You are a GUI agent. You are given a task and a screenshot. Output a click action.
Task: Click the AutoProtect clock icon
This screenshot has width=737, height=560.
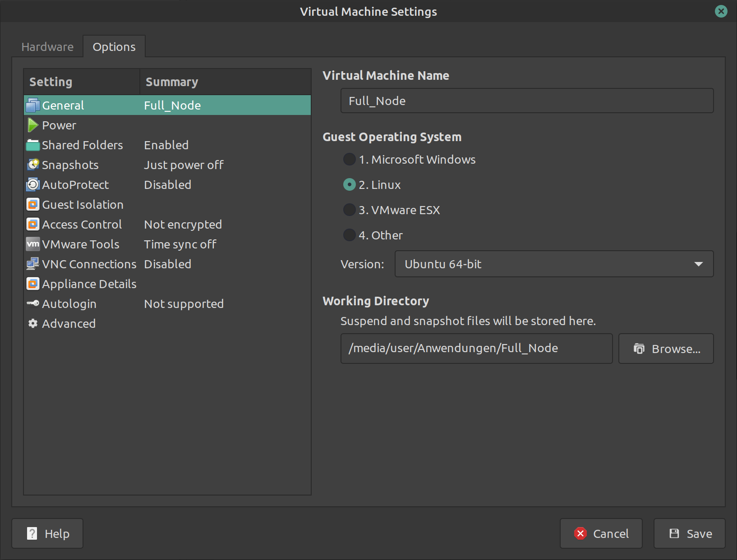(x=33, y=184)
